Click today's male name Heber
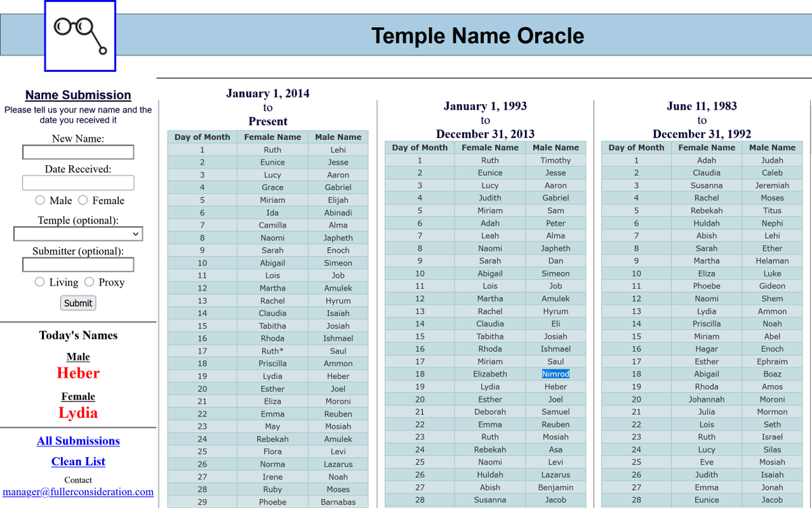This screenshot has height=508, width=812. click(78, 373)
